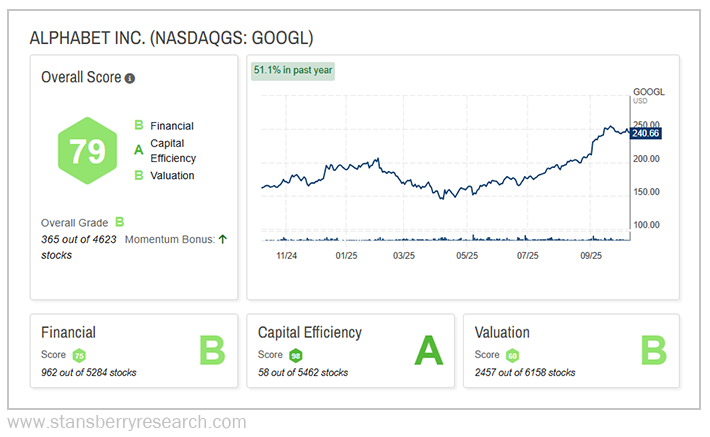Click the Capital Efficiency score 98 badge
Viewport: 710px width, 437px height.
click(x=295, y=355)
